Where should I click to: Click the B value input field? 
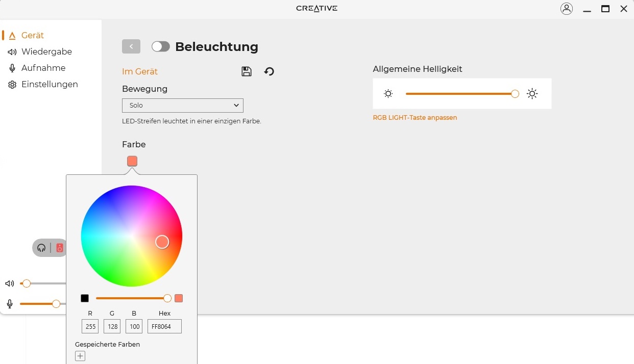(x=134, y=326)
